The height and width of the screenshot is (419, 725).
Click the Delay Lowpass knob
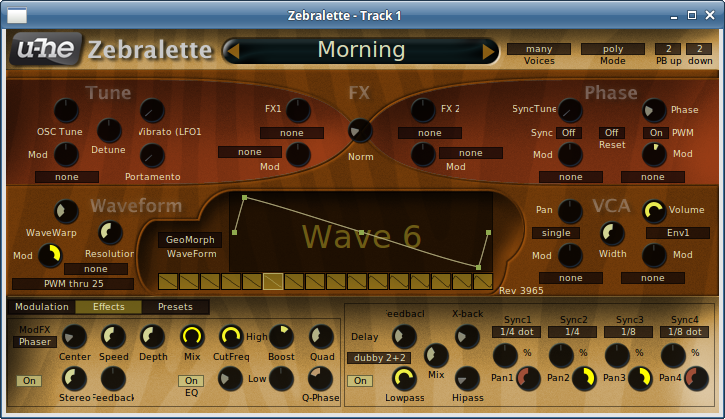tap(404, 379)
